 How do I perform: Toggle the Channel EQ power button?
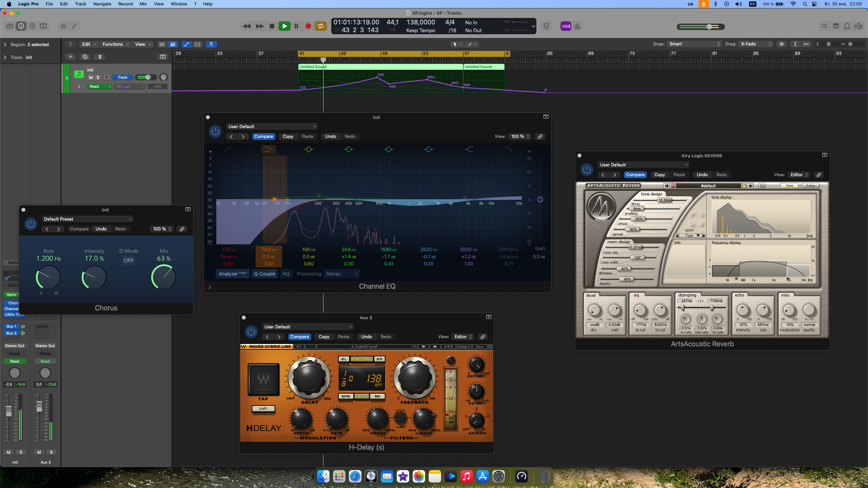point(215,131)
